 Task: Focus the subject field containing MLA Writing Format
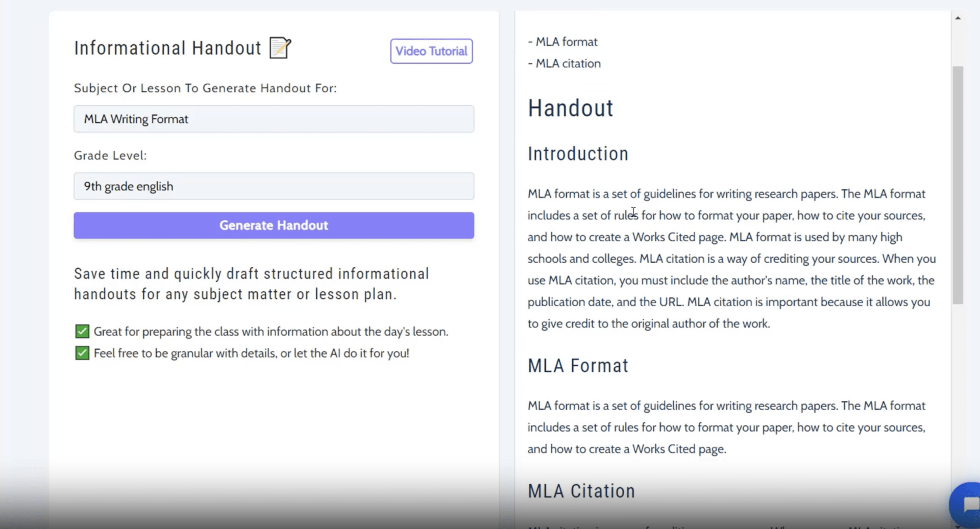pos(274,119)
